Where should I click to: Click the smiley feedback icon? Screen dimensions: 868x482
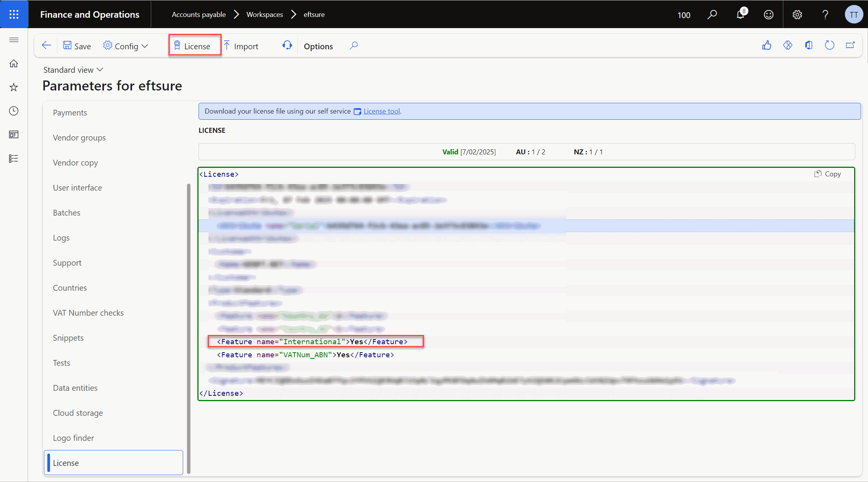click(x=769, y=15)
